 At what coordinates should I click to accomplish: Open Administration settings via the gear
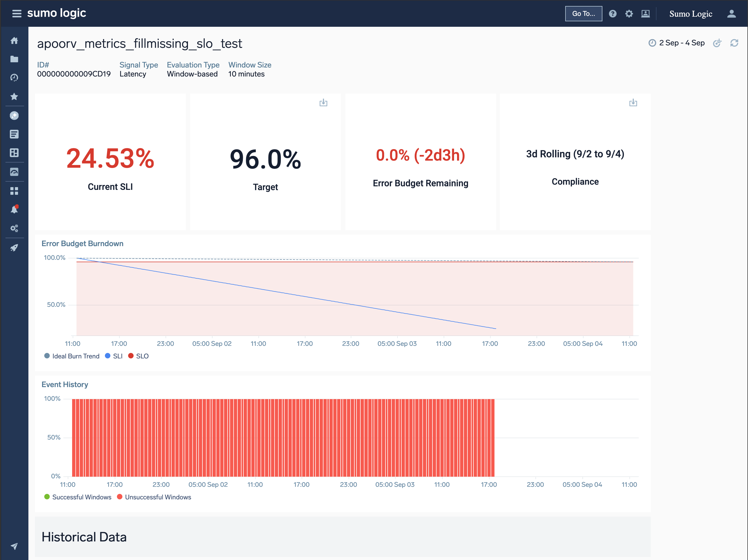click(x=629, y=14)
